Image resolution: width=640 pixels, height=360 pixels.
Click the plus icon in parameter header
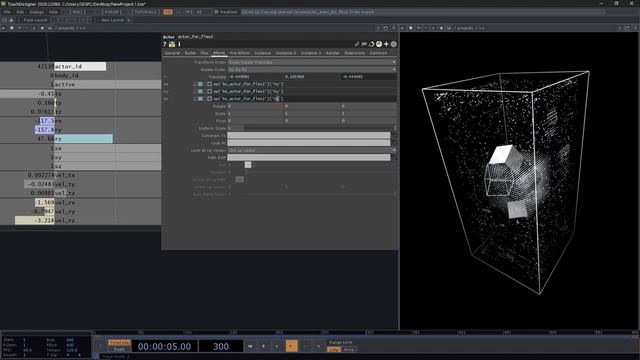(386, 44)
